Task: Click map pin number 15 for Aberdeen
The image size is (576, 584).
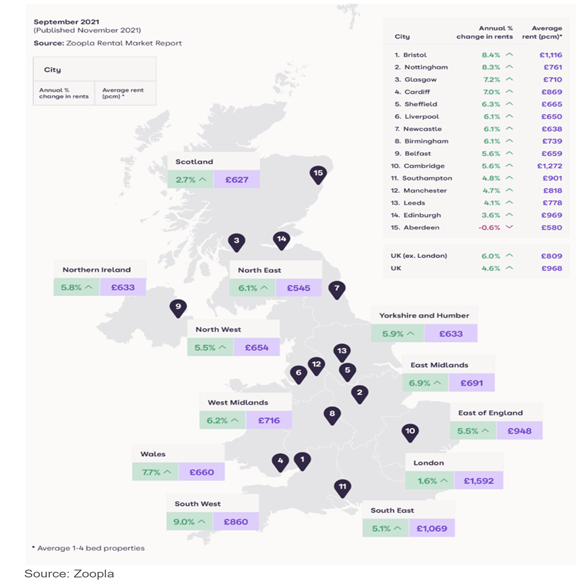Action: (318, 174)
